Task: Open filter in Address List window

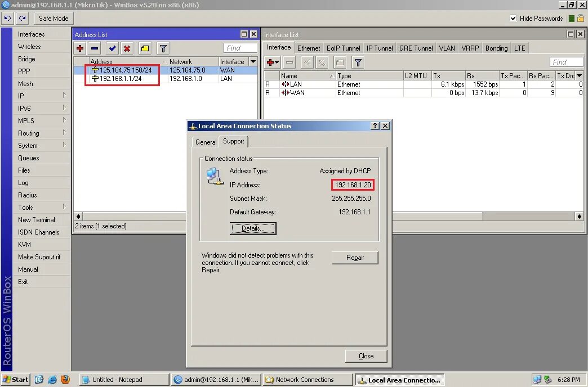Action: point(163,48)
